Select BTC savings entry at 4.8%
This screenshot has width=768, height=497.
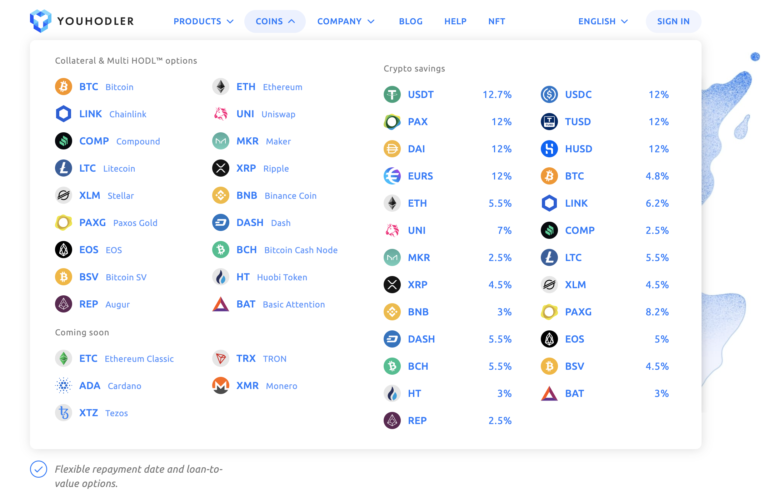point(605,176)
